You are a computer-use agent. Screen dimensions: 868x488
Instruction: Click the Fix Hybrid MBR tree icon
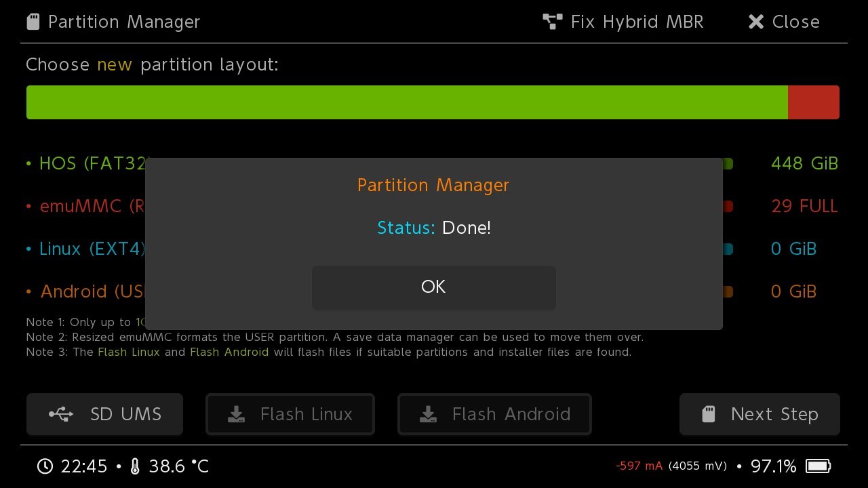[553, 22]
